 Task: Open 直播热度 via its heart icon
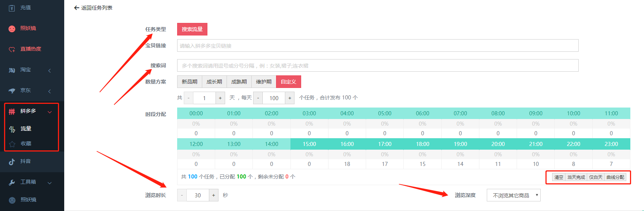coord(12,49)
